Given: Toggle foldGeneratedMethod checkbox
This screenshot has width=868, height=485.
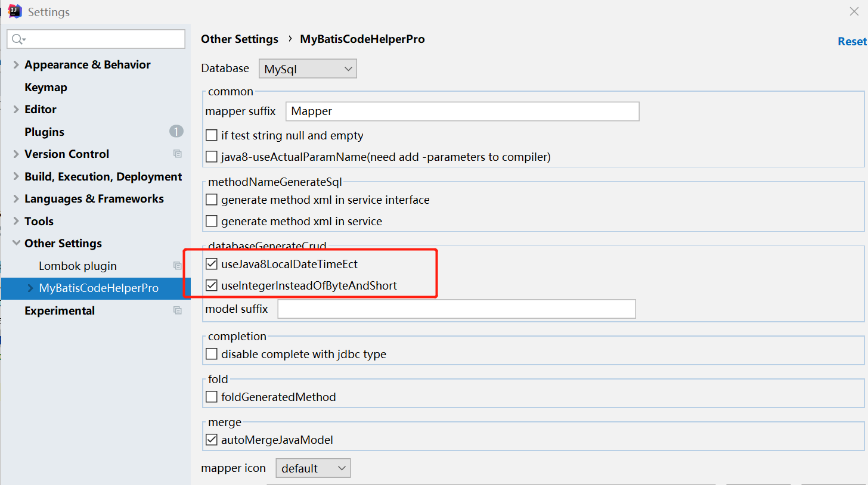Looking at the screenshot, I should coord(211,397).
